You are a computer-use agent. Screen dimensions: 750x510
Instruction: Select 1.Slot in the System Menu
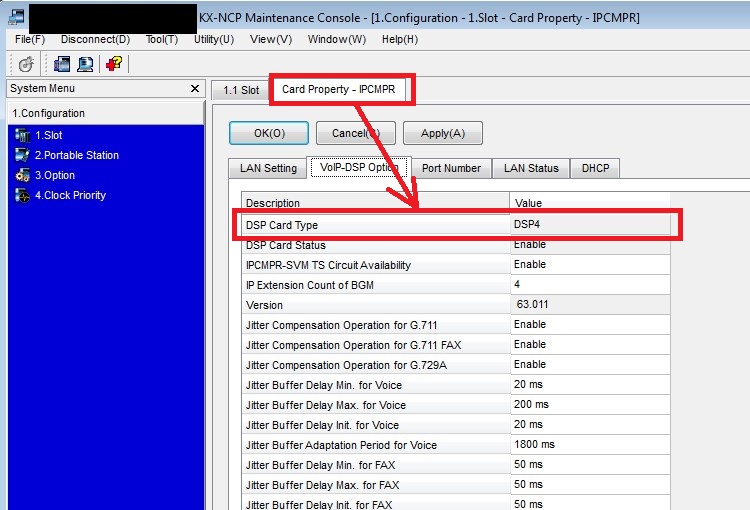coord(48,135)
